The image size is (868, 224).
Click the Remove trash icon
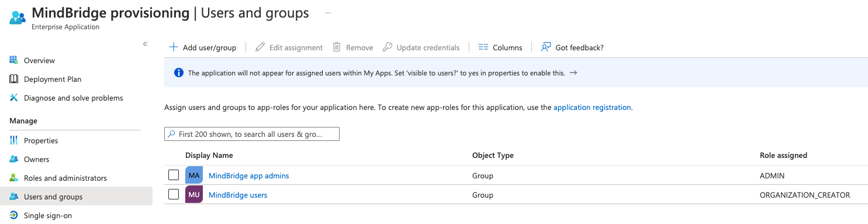(337, 47)
